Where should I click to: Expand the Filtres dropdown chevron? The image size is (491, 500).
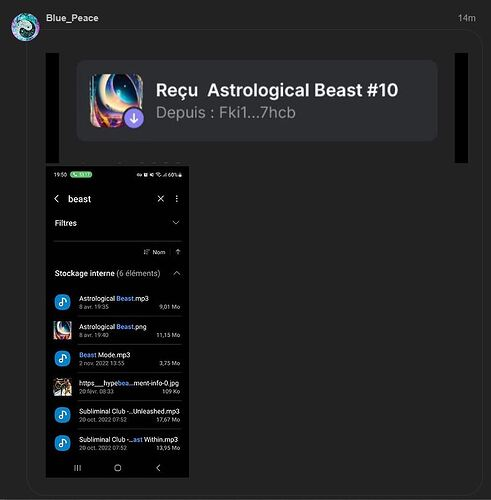click(176, 223)
